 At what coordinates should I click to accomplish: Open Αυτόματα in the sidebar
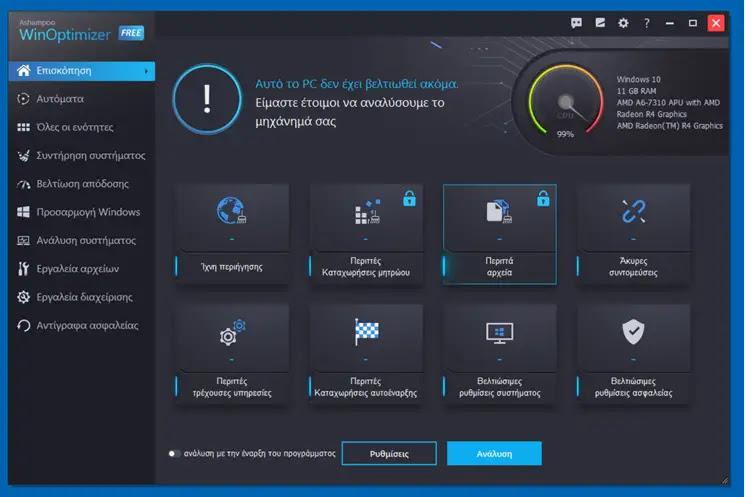(82, 99)
